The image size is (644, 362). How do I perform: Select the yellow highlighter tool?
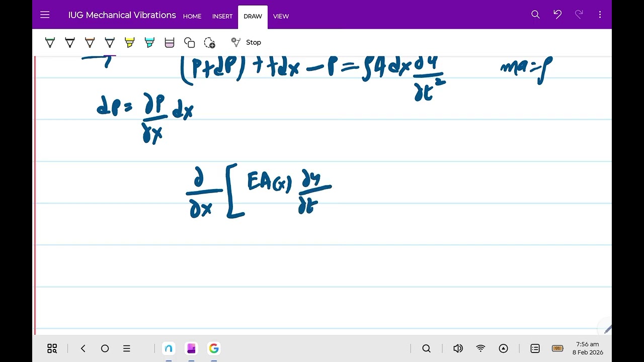click(x=130, y=43)
